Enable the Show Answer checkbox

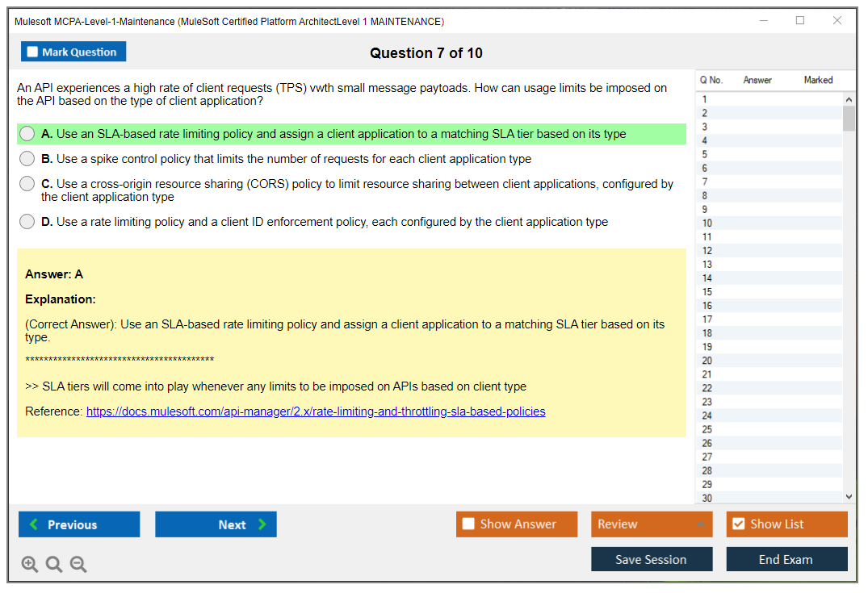pyautogui.click(x=468, y=524)
